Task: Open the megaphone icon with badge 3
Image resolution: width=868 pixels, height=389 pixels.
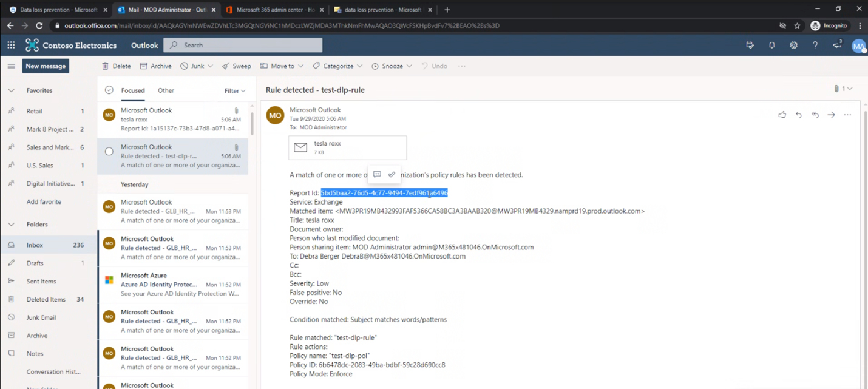Action: [838, 45]
